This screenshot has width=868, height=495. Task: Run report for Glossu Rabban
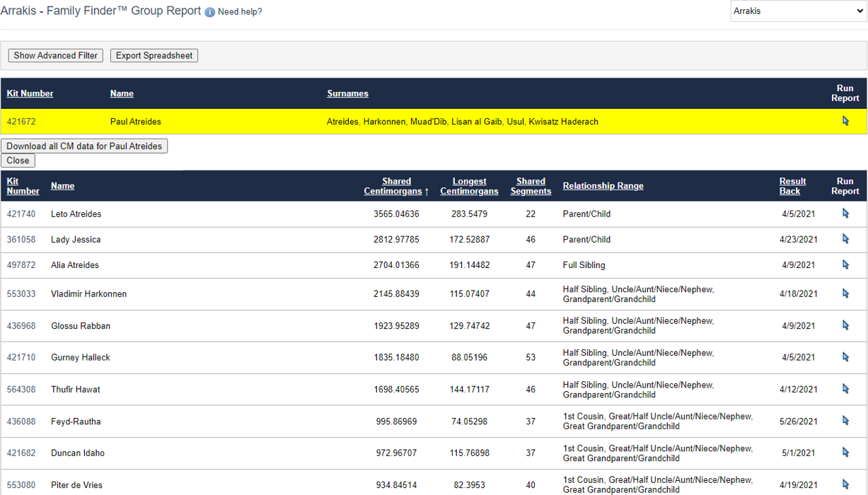pyautogui.click(x=845, y=325)
